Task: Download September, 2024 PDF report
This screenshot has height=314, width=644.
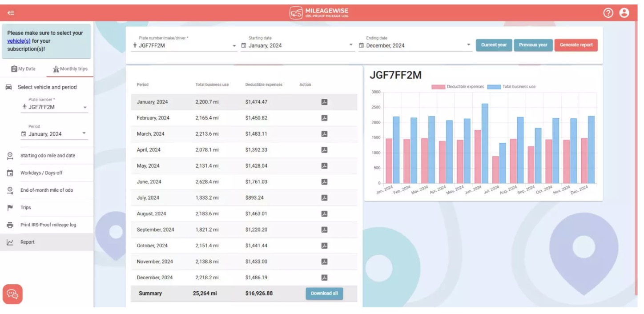Action: pos(324,230)
